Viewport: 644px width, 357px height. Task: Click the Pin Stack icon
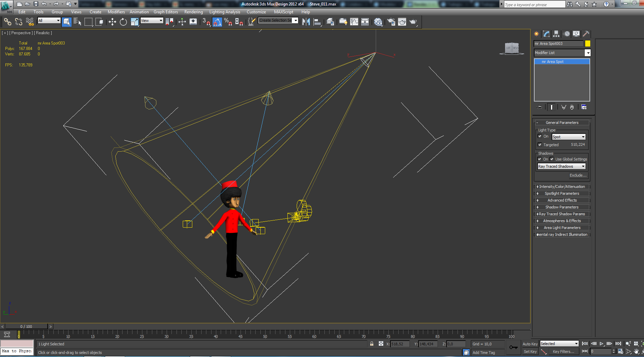pyautogui.click(x=539, y=107)
